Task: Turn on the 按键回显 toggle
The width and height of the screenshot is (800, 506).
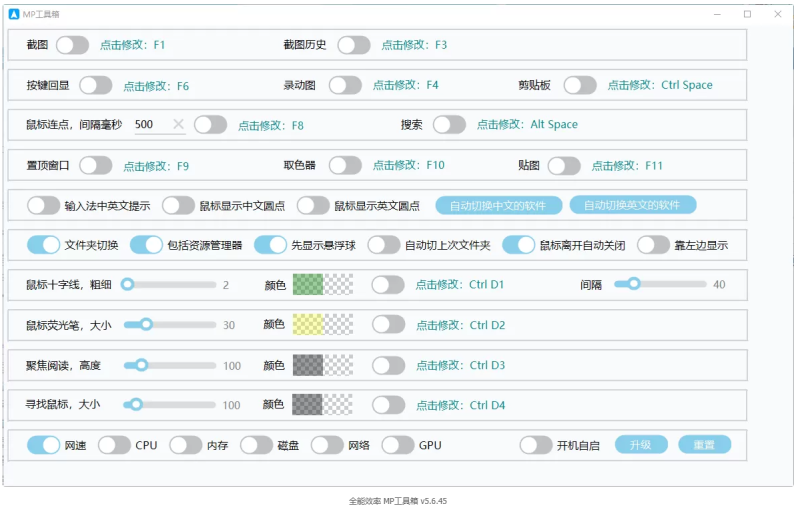Action: 95,85
